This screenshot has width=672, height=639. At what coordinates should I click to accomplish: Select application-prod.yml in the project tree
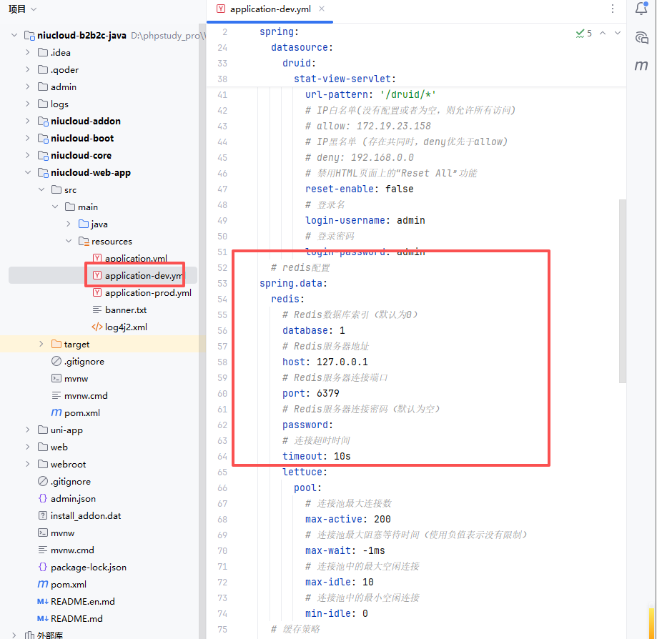click(x=147, y=292)
